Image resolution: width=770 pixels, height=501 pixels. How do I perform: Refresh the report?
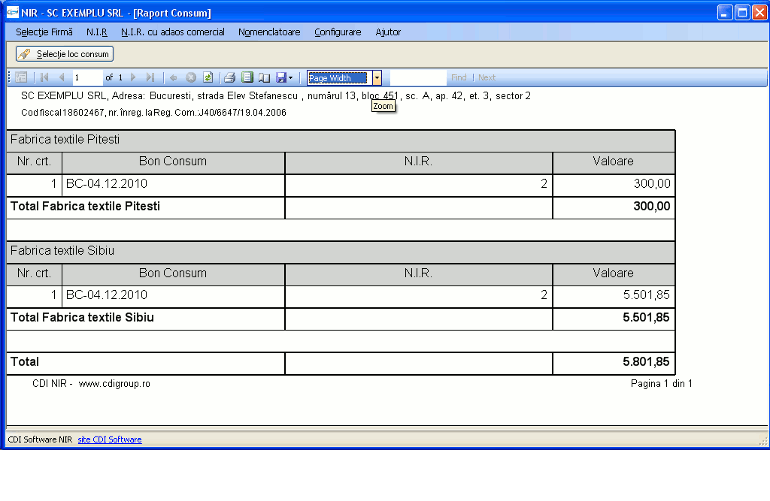[x=208, y=77]
